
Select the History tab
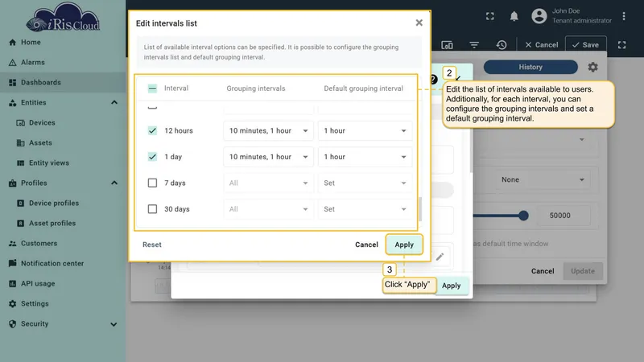tap(530, 67)
